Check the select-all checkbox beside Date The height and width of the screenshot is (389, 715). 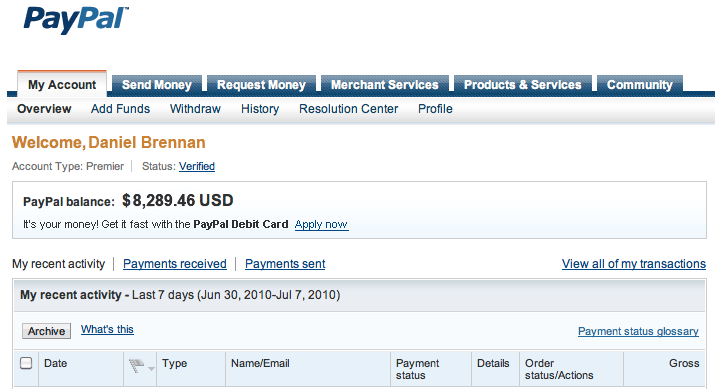26,363
